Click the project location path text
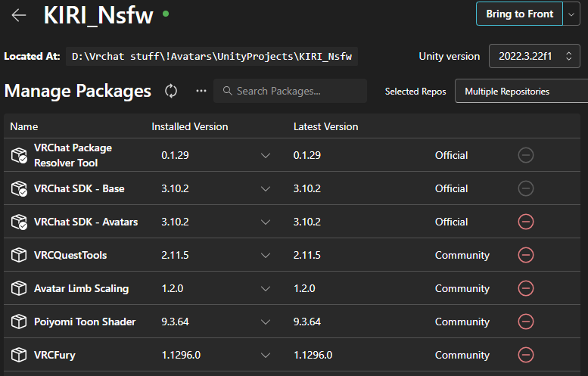588x376 pixels. pyautogui.click(x=212, y=56)
